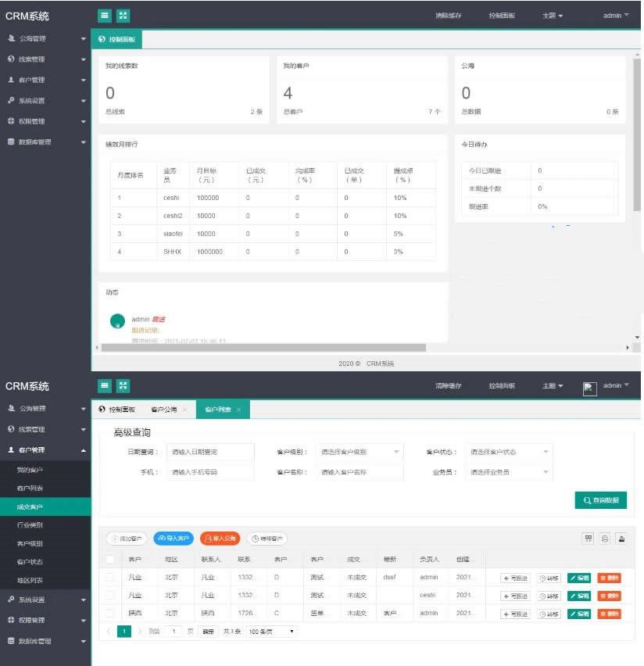This screenshot has width=644, height=666.
Task: Open 客户状态 dropdown in advanced search
Action: point(509,452)
